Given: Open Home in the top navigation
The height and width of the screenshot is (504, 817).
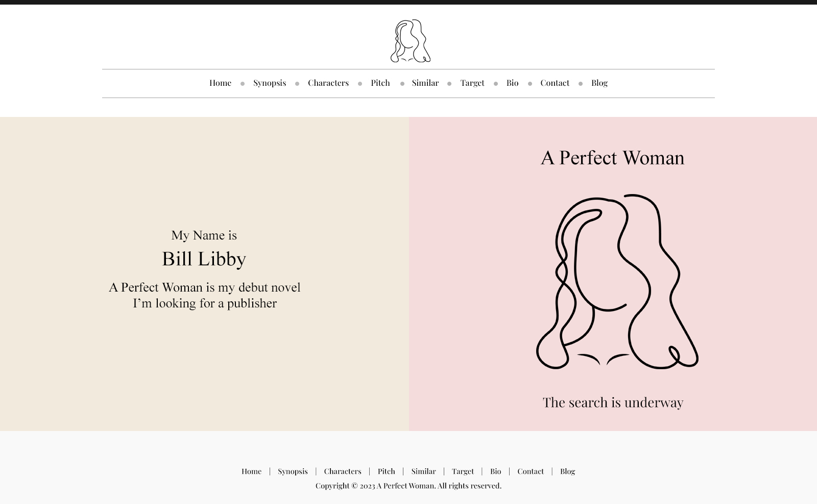Looking at the screenshot, I should (x=220, y=83).
